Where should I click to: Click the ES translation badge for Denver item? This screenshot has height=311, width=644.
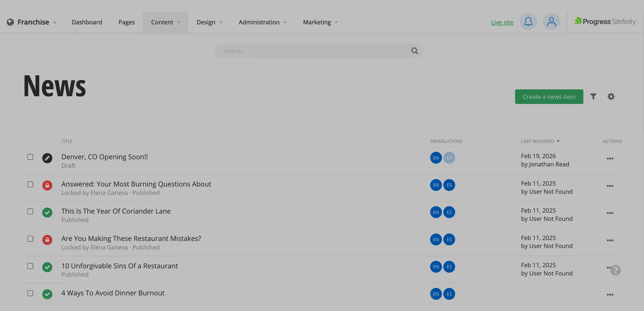[449, 158]
